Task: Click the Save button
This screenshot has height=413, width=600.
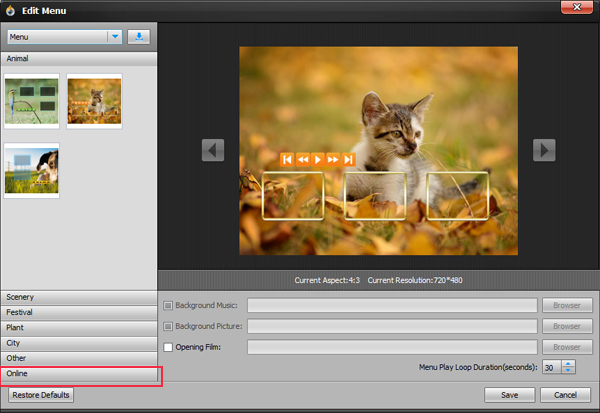Action: (x=509, y=395)
